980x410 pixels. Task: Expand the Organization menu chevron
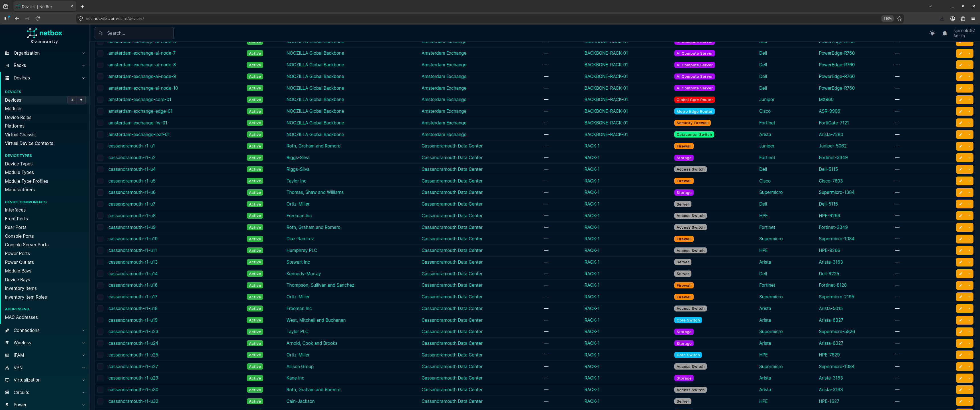click(x=83, y=53)
